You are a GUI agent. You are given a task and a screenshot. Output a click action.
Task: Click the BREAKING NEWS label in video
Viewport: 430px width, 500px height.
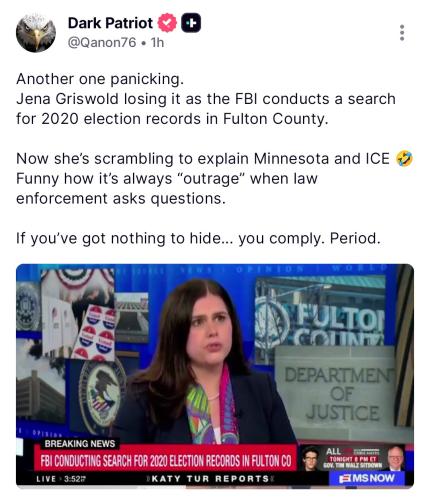point(80,444)
